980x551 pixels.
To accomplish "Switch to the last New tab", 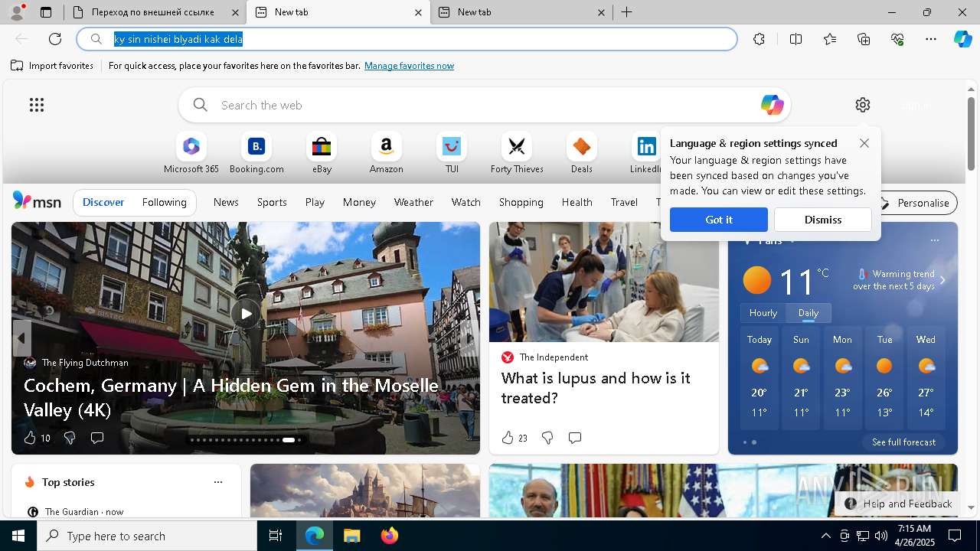I will pos(523,12).
